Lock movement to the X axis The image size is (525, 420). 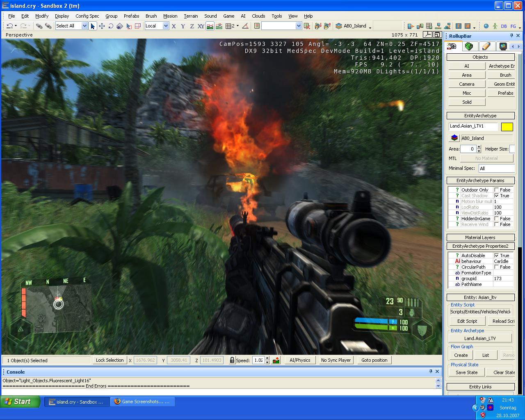pos(174,26)
